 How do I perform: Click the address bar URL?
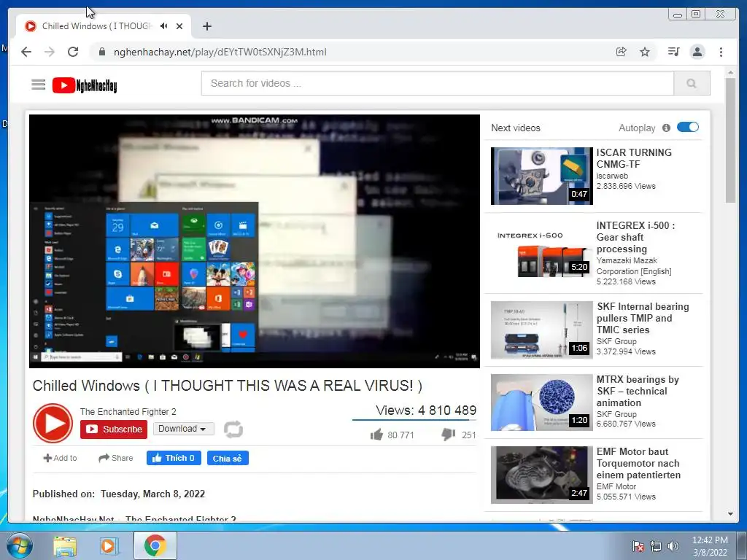220,52
